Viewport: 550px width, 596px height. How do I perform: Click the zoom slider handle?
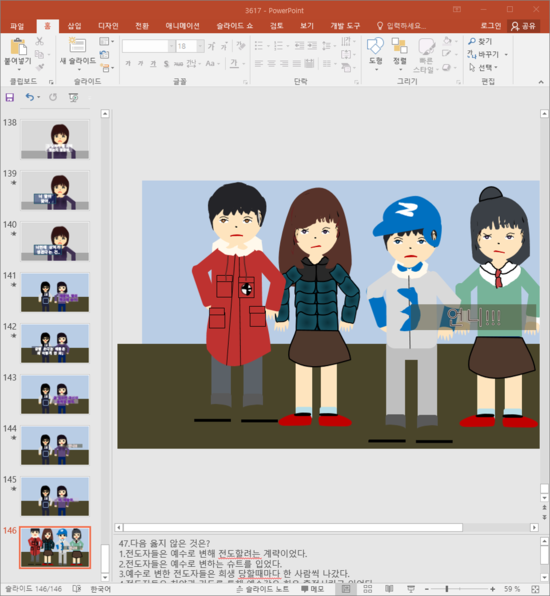pyautogui.click(x=447, y=589)
